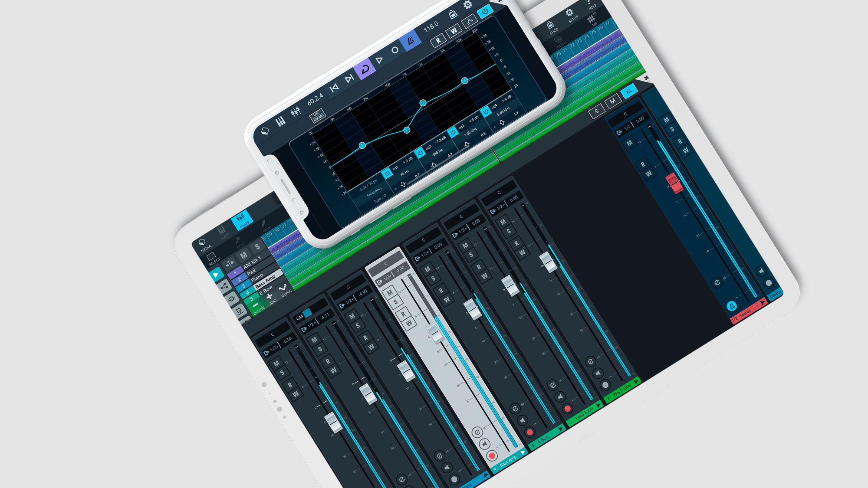
Task: Hit the record circle on phone
Action: (x=395, y=50)
